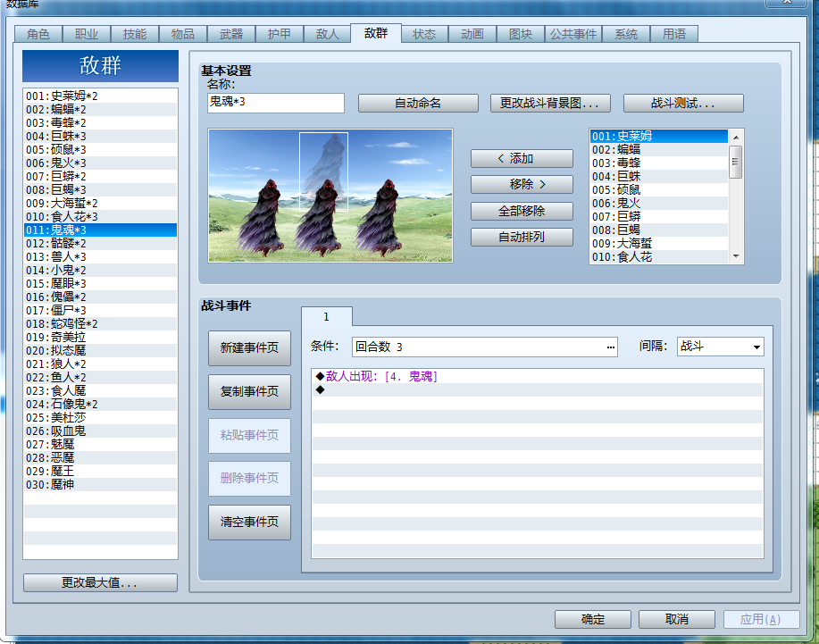Open the 公共事件 tab
Screen dimensions: 819x644
(573, 34)
